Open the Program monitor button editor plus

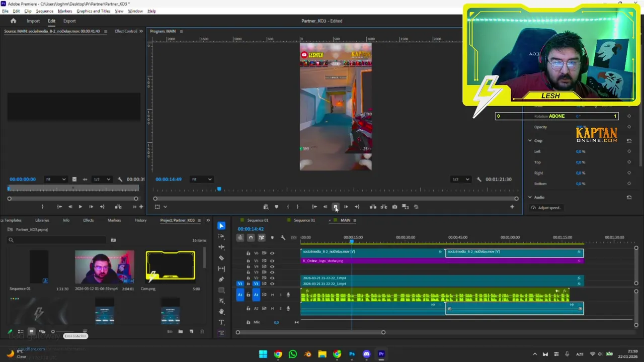(512, 207)
